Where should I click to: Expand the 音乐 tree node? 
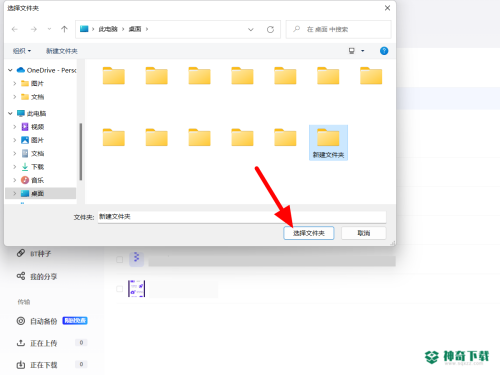click(14, 180)
